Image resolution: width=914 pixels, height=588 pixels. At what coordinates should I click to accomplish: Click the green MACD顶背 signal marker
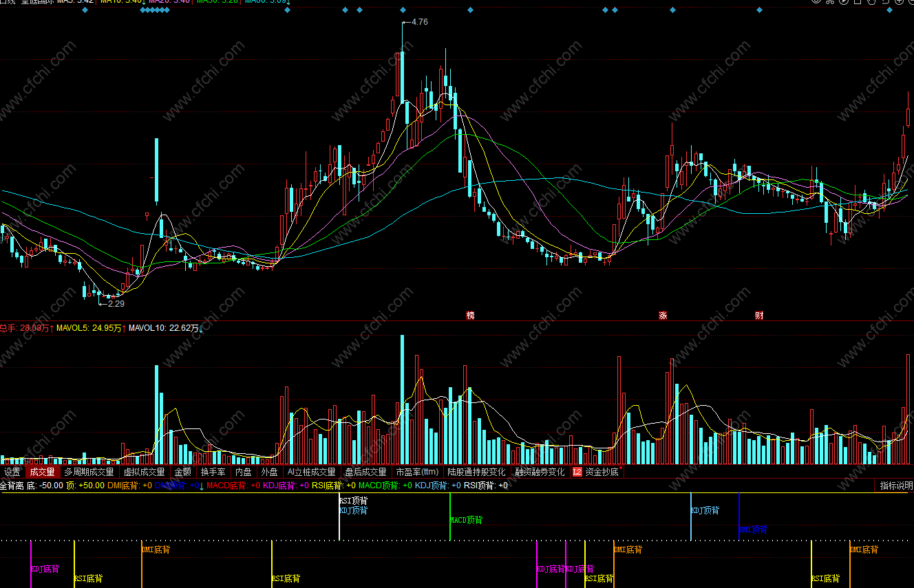(466, 520)
